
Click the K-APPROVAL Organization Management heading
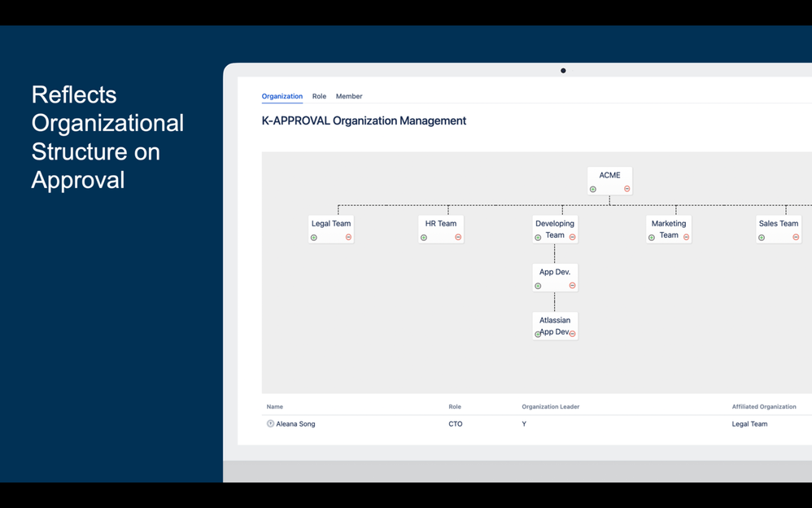click(364, 120)
